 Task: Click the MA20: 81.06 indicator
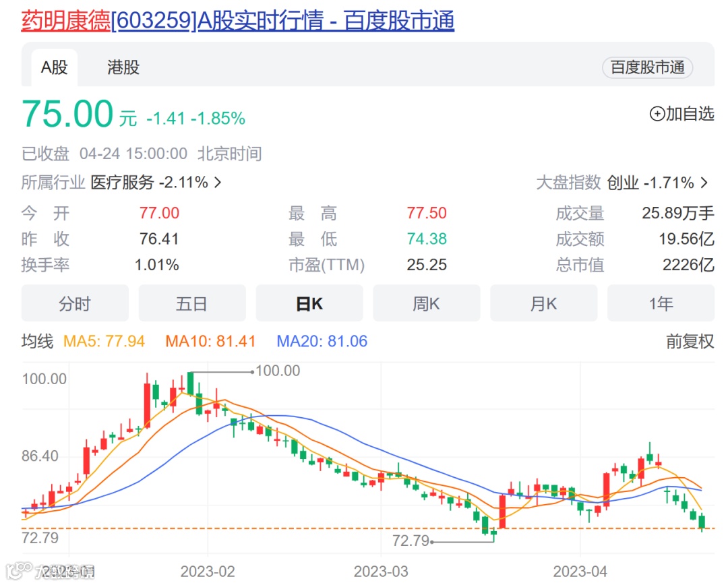tap(322, 341)
